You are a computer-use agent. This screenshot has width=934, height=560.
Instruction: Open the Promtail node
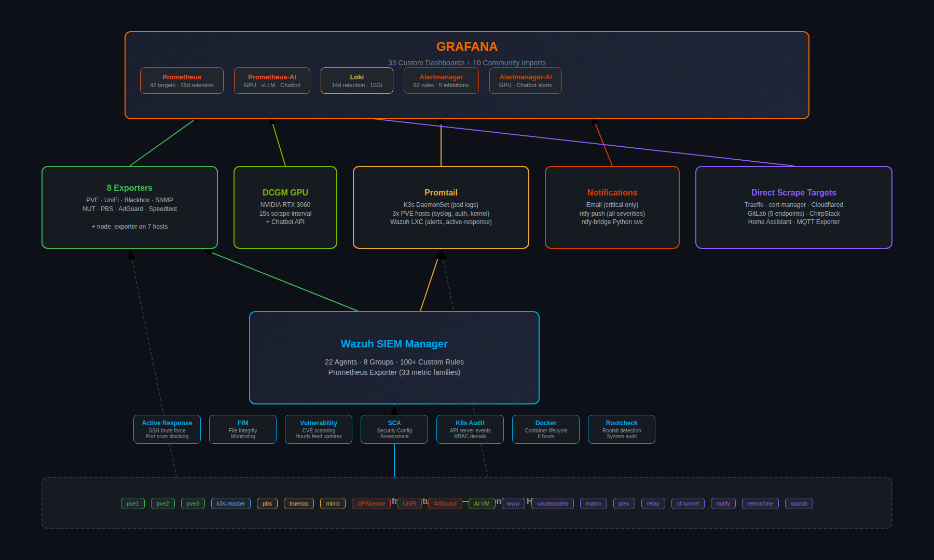[441, 207]
